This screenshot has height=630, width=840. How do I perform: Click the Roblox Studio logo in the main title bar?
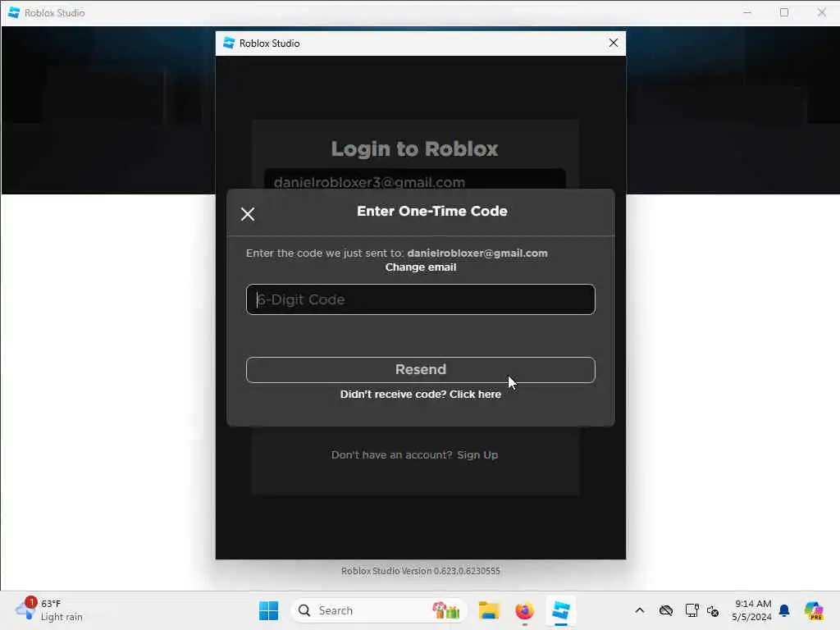pyautogui.click(x=14, y=12)
